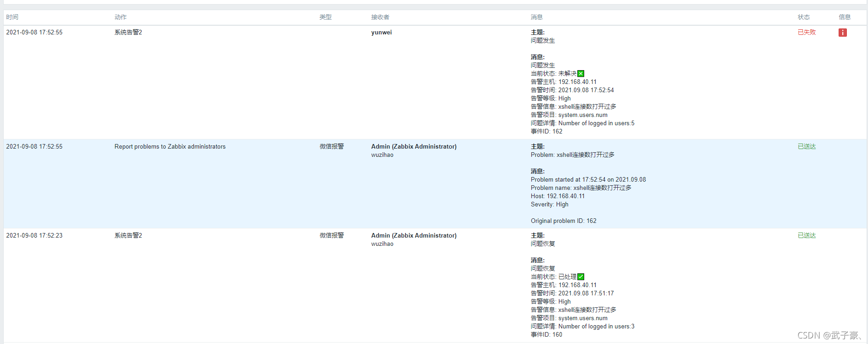Click the 接收者 column header
Screen dimensions: 868x344
(380, 17)
